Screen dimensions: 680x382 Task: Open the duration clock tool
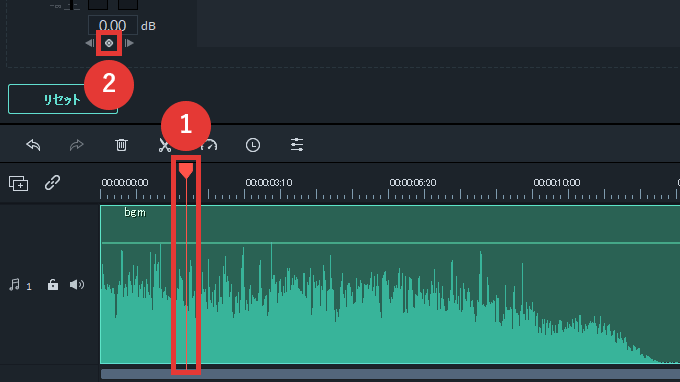pos(253,145)
